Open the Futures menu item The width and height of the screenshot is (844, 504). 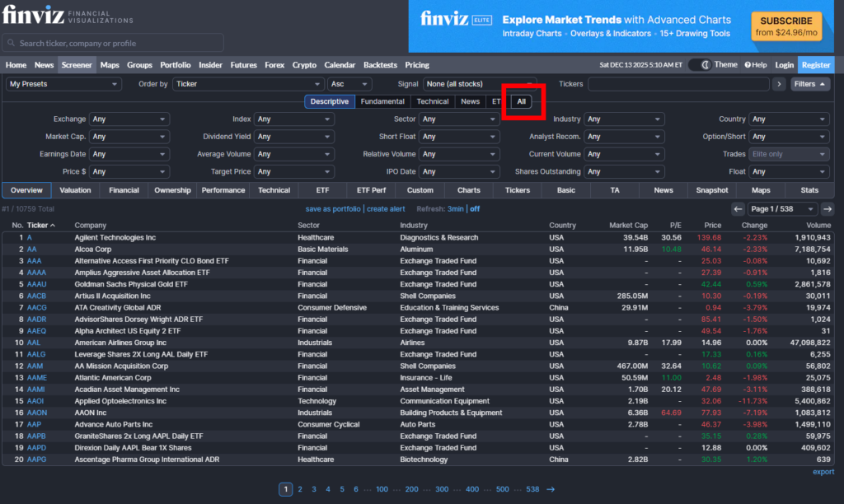[x=243, y=64]
